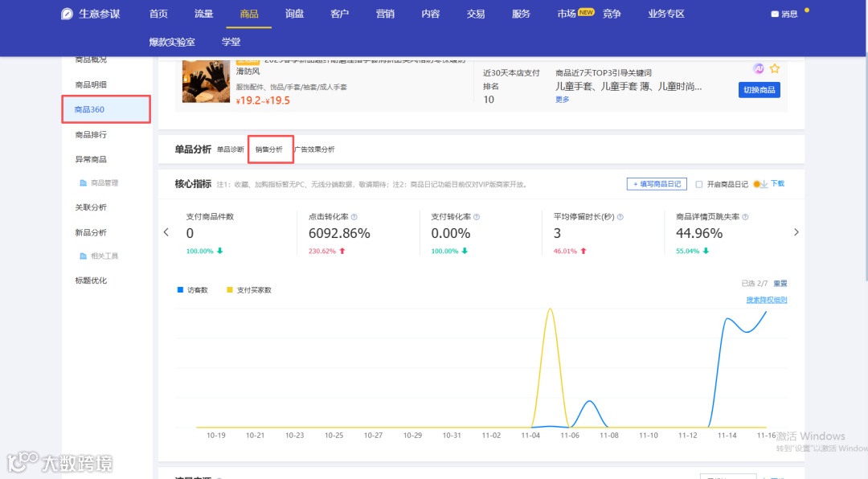Screen dimensions: 868x479
Task: Open 爆款实验室 in the sub navigation
Action: (172, 42)
